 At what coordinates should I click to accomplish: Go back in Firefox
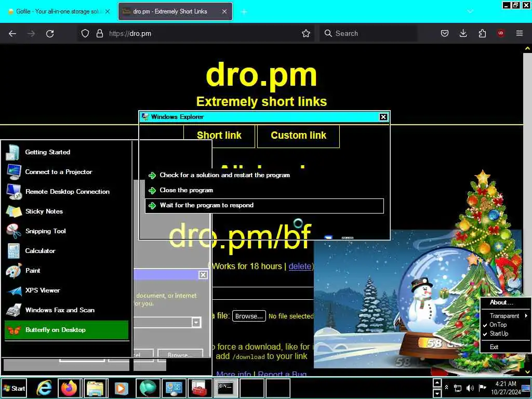click(x=12, y=33)
